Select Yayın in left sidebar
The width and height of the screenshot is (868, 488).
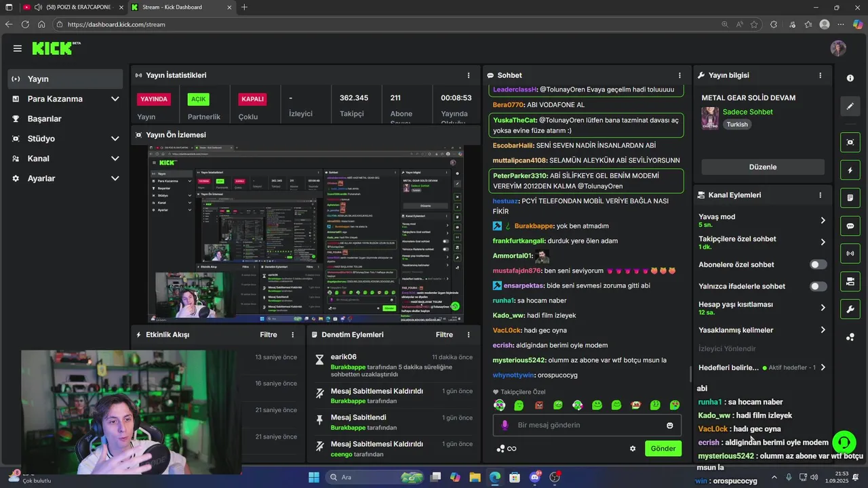tap(66, 79)
